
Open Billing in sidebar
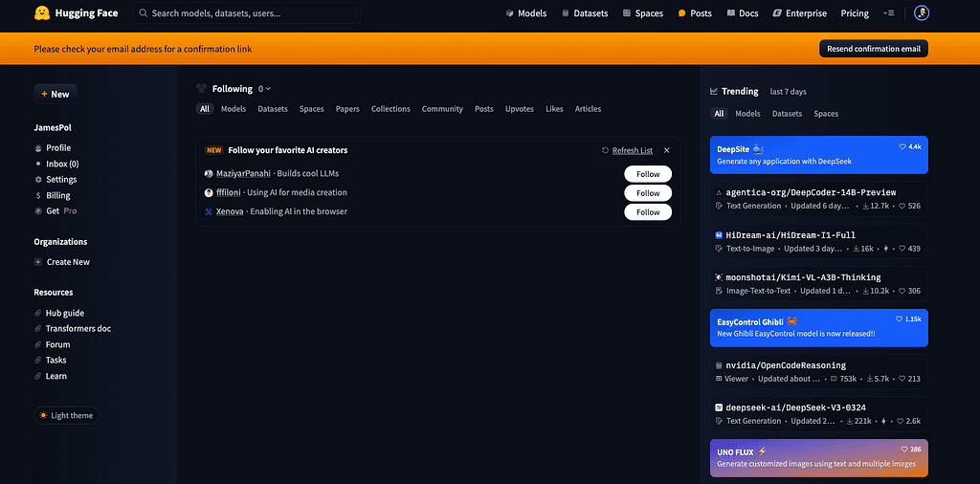click(53, 195)
